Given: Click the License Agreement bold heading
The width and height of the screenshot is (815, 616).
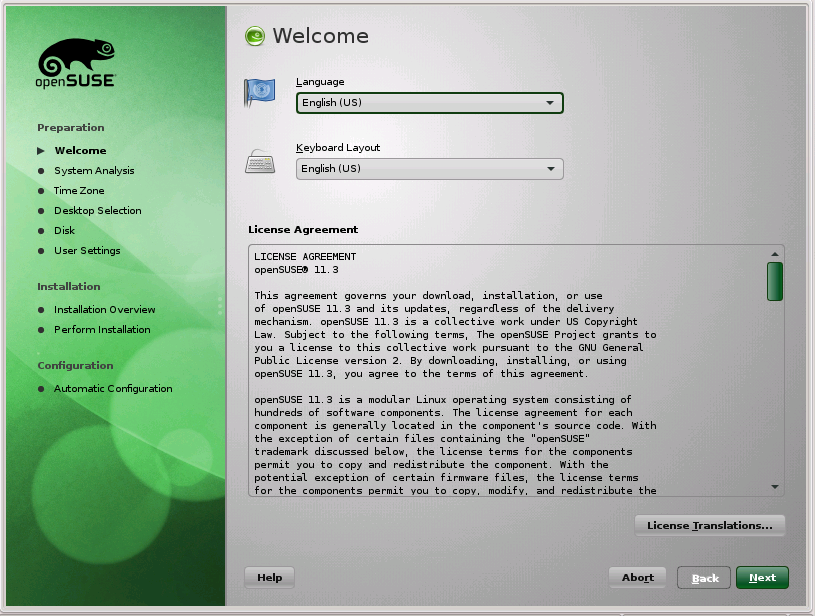Looking at the screenshot, I should 303,230.
